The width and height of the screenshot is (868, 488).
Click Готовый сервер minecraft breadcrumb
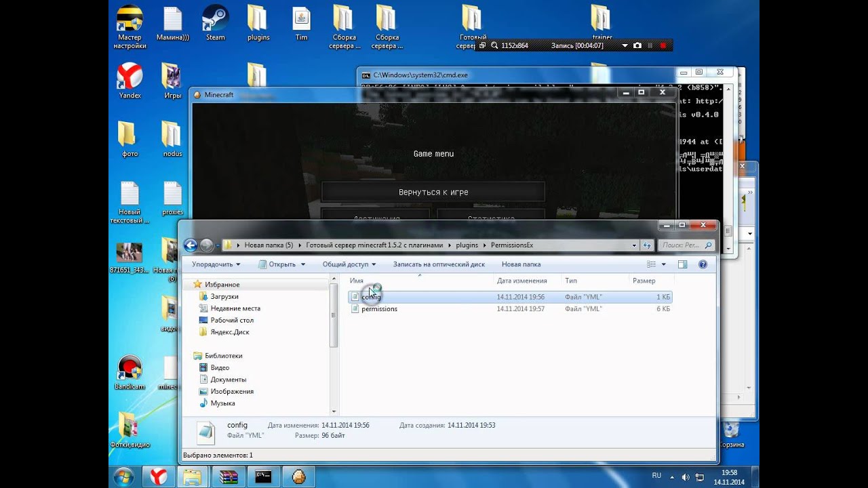click(374, 245)
